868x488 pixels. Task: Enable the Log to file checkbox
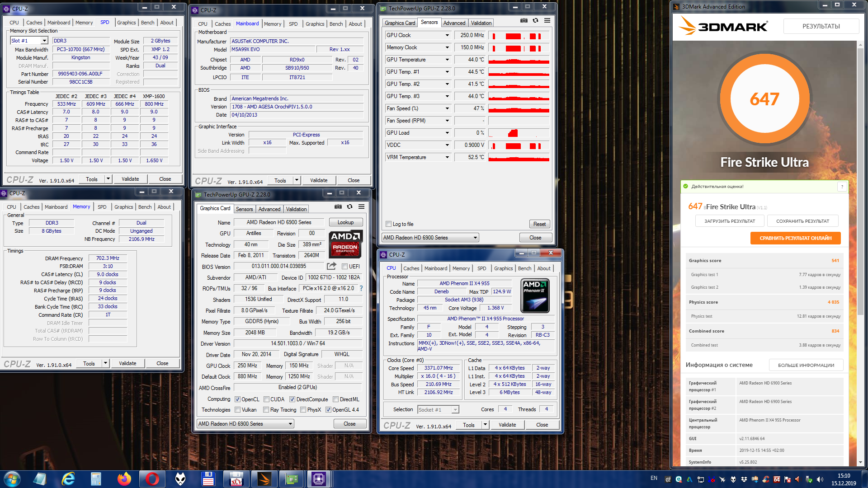[x=388, y=224]
